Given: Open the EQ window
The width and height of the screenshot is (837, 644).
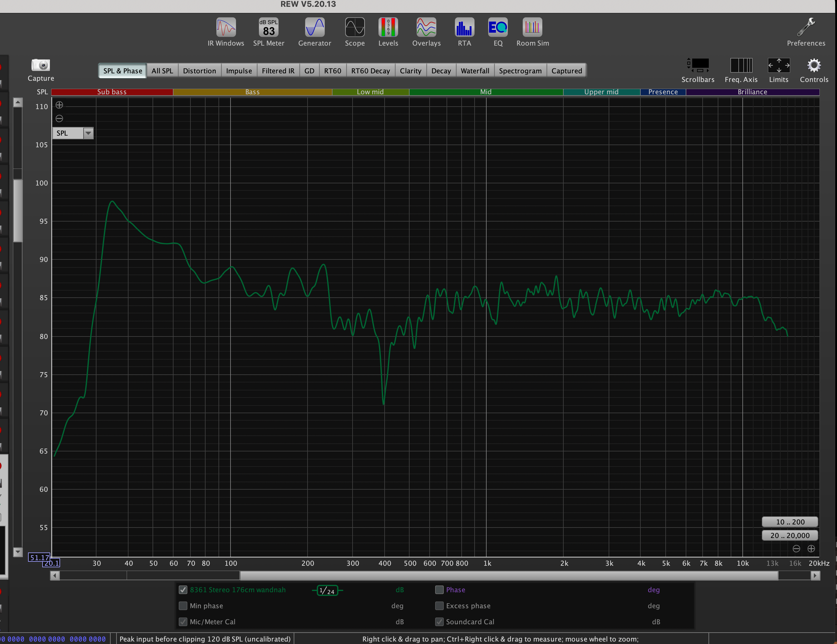Looking at the screenshot, I should coord(497,28).
